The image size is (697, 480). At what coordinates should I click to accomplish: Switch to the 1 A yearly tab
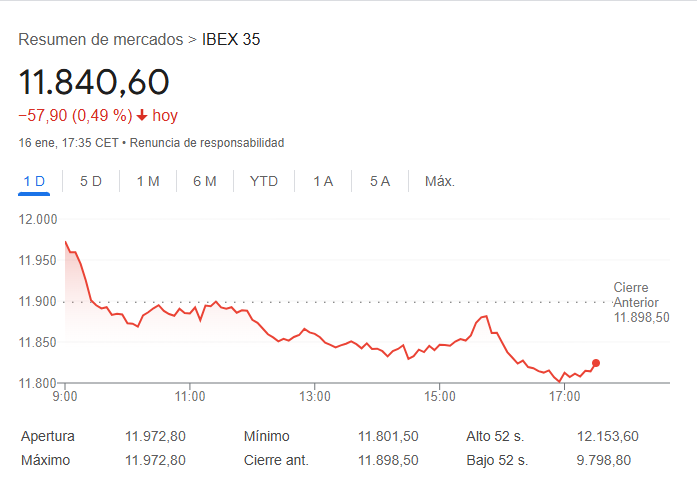[323, 181]
